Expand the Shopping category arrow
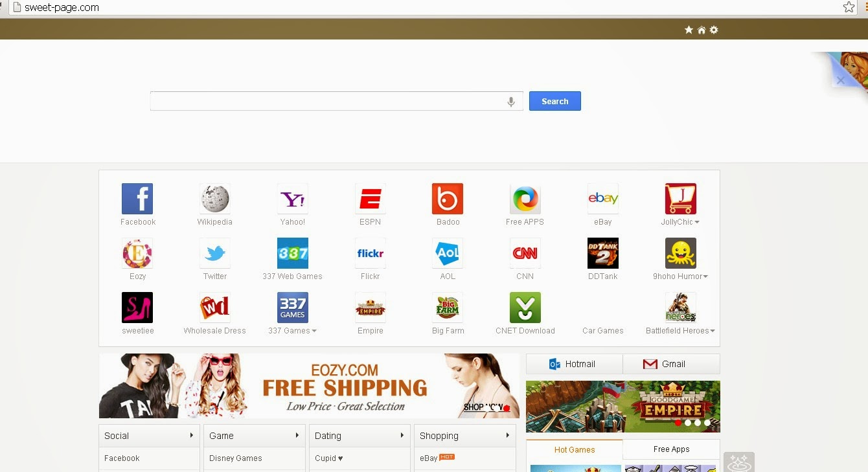 point(507,435)
